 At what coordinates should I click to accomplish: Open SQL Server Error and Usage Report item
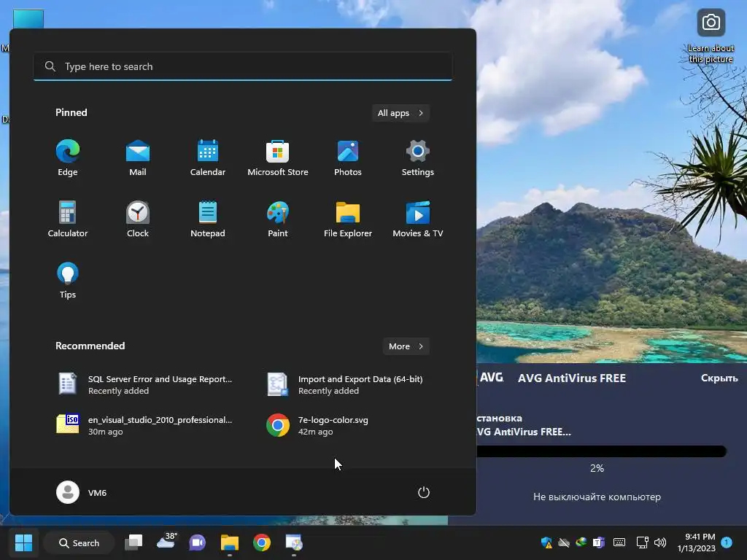click(x=145, y=384)
